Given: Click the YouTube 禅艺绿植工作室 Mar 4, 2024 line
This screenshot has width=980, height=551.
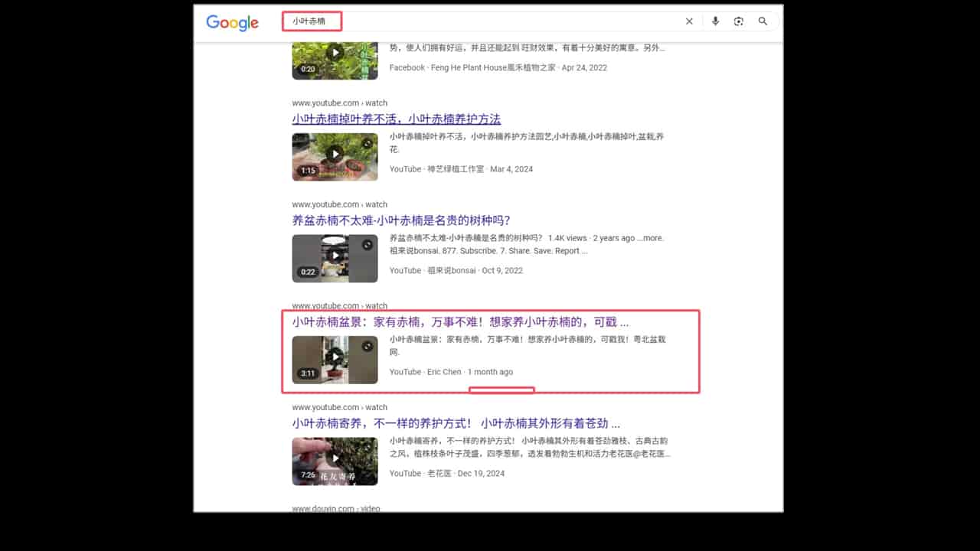Looking at the screenshot, I should 461,169.
